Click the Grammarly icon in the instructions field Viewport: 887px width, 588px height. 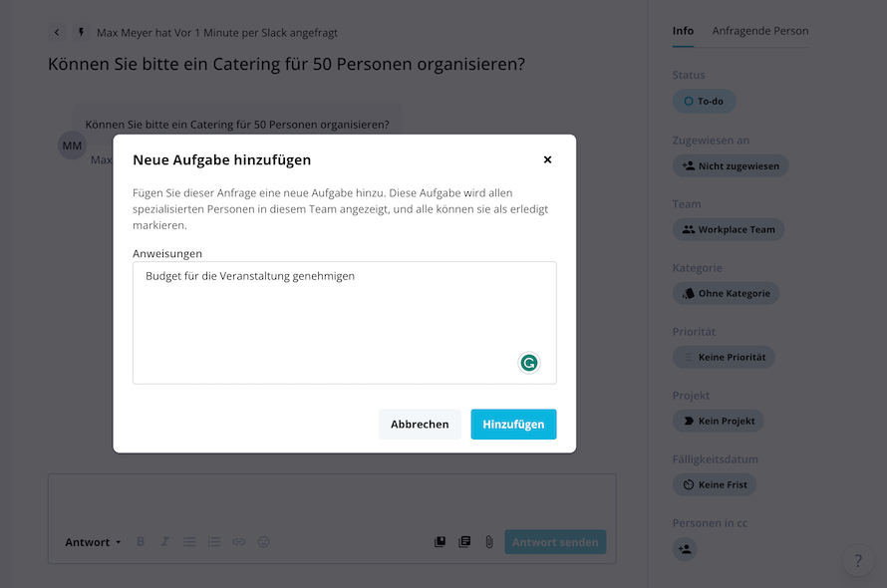(529, 363)
